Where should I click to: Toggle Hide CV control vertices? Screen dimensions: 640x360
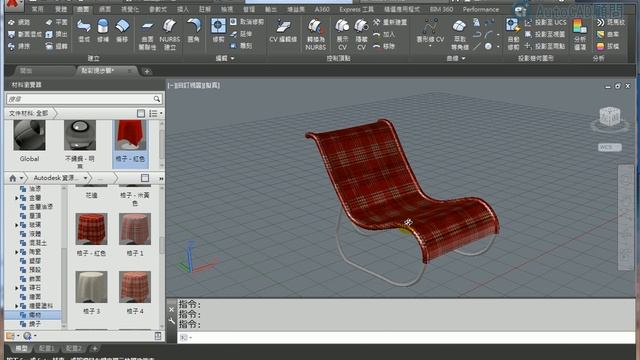click(x=361, y=35)
